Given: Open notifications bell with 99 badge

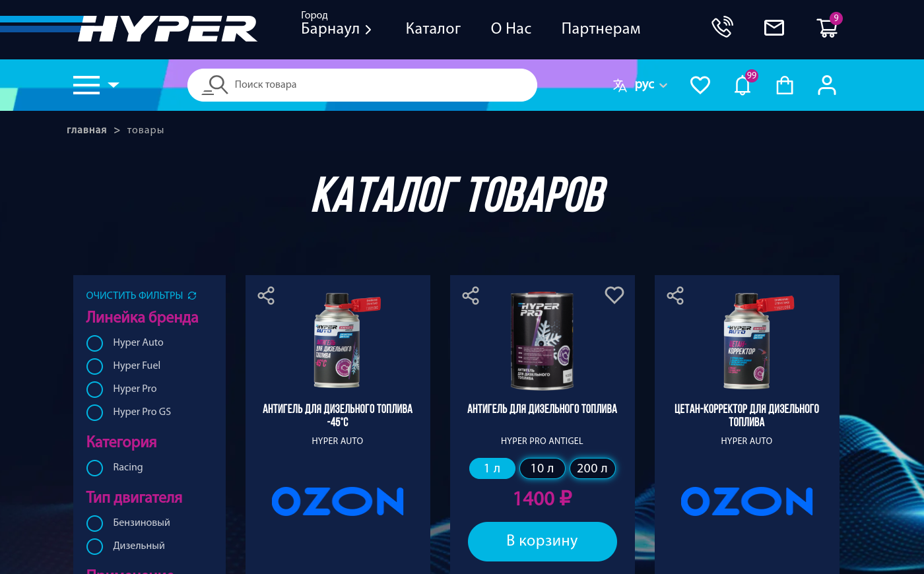Looking at the screenshot, I should coord(743,84).
